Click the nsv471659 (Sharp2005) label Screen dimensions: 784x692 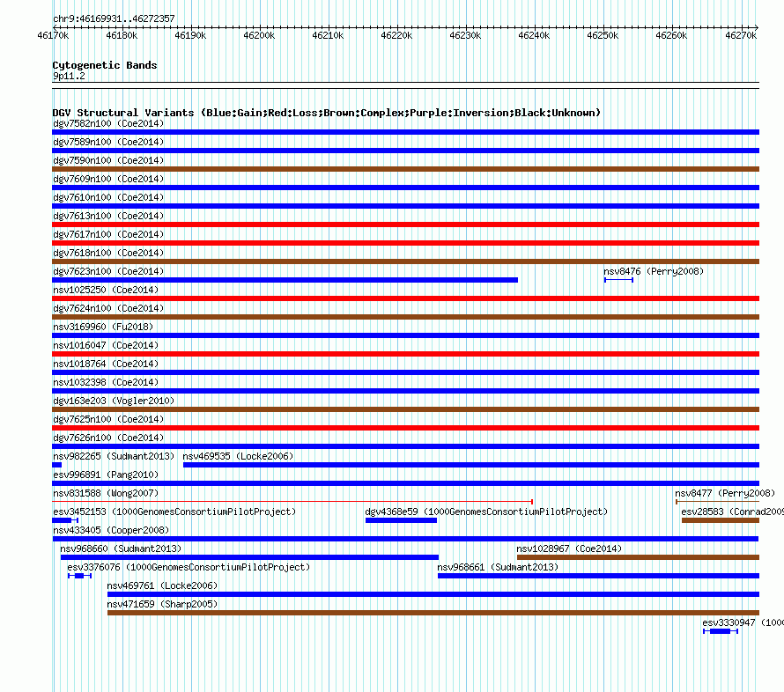coord(162,604)
